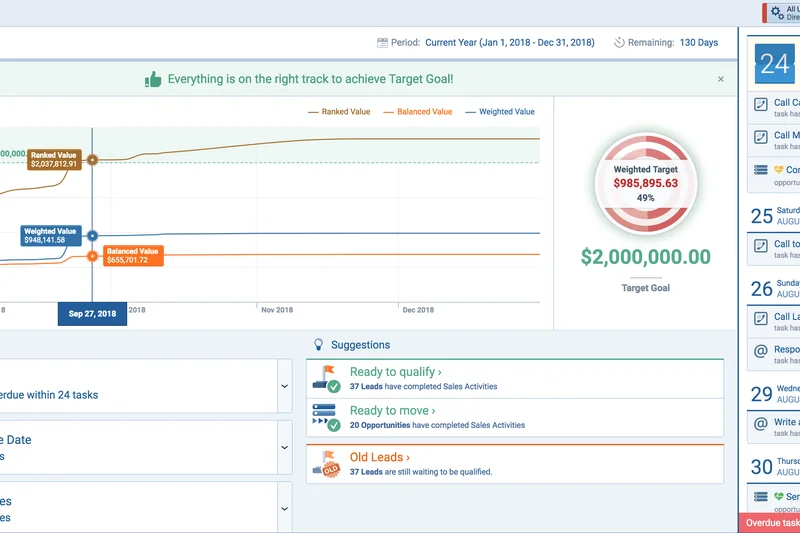Close the 'right track' notification banner

coord(721,79)
